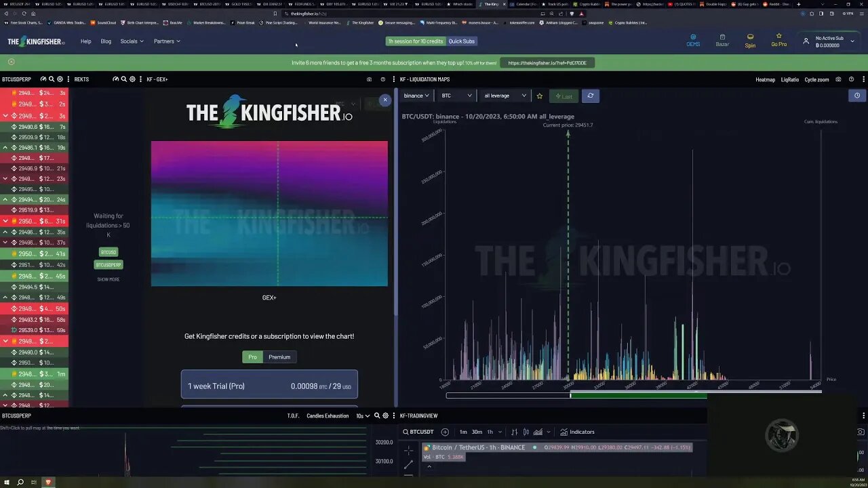Toggle favorite star in liquidation map toolbar
This screenshot has width=868, height=488.
(540, 96)
